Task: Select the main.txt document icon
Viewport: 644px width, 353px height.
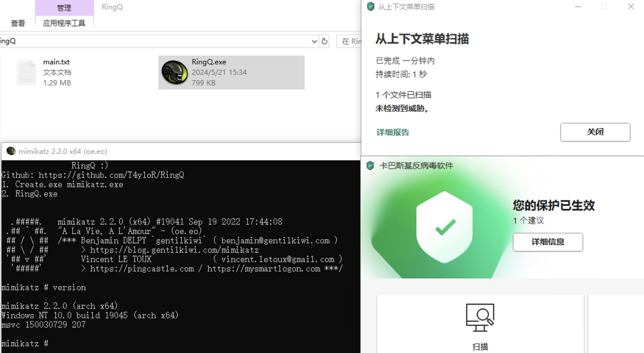Action: [x=26, y=72]
